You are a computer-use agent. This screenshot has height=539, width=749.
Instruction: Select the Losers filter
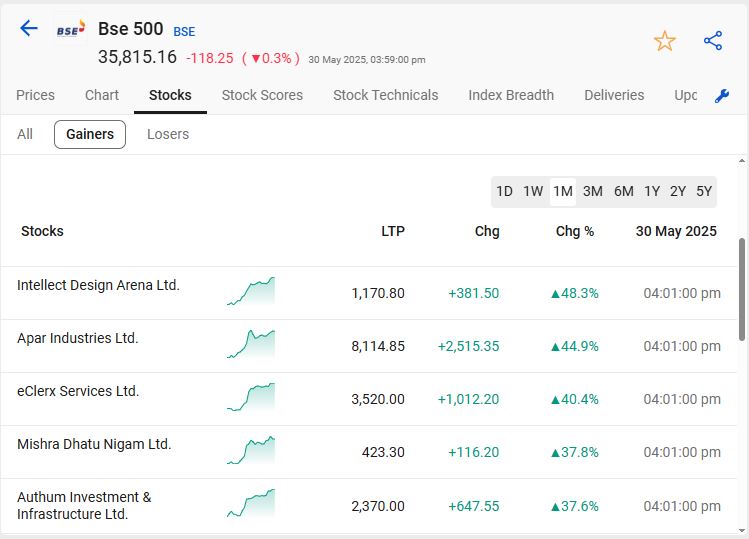pyautogui.click(x=168, y=134)
